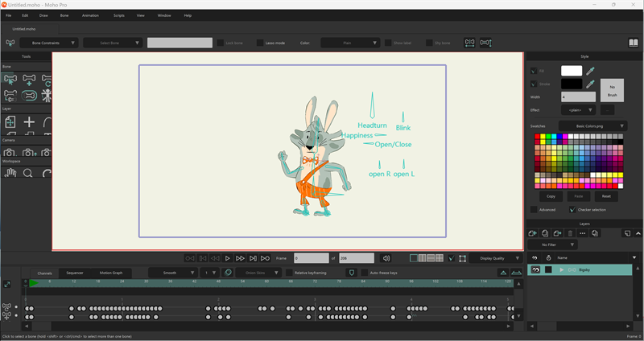Screen dimensions: 644x341
Task: Enable the Advanced checkbox
Action: (534, 210)
